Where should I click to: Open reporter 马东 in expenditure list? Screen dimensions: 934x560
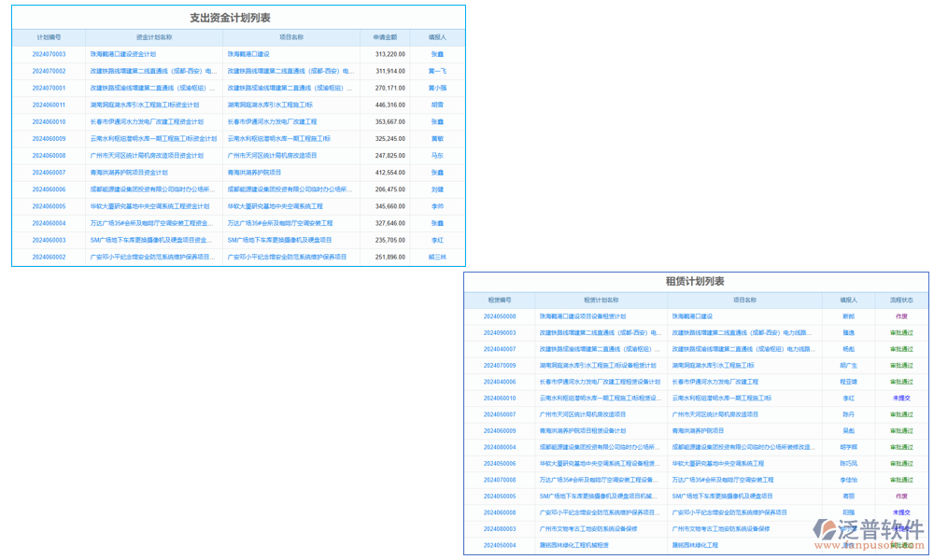click(437, 156)
